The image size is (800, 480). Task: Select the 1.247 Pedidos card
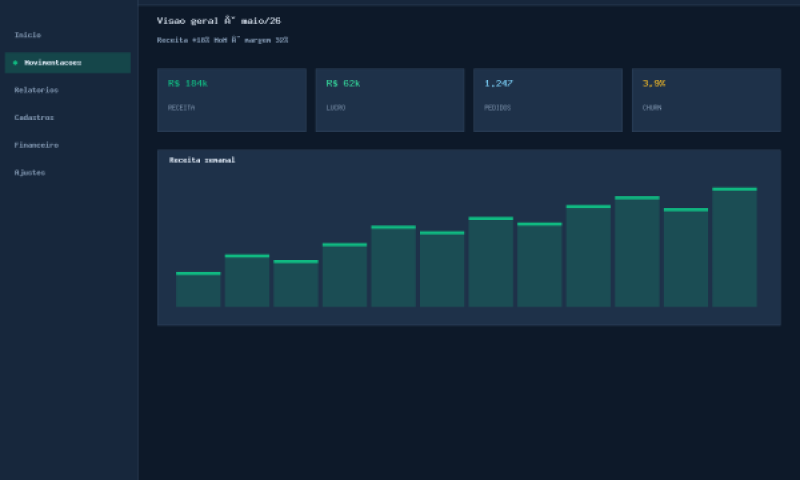click(548, 100)
